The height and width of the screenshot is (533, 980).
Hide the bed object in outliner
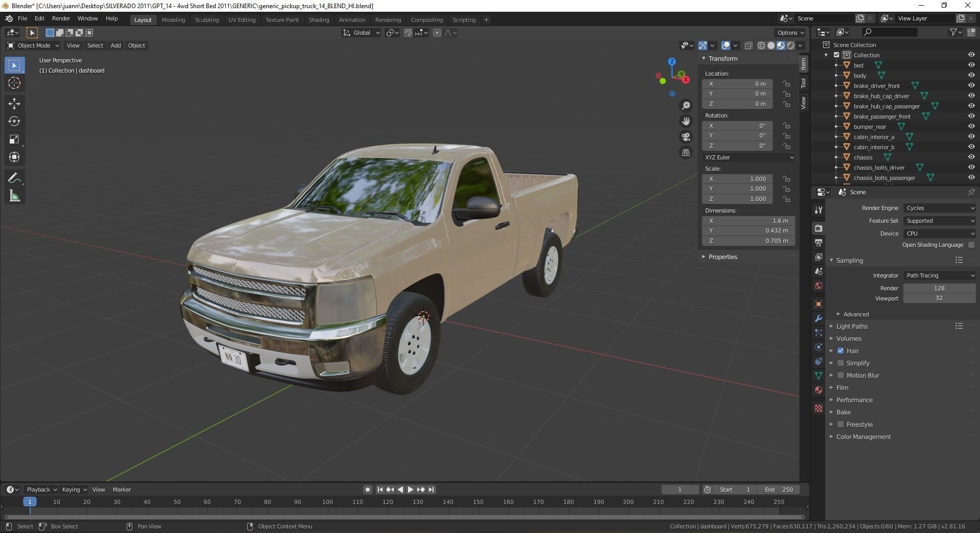(971, 65)
